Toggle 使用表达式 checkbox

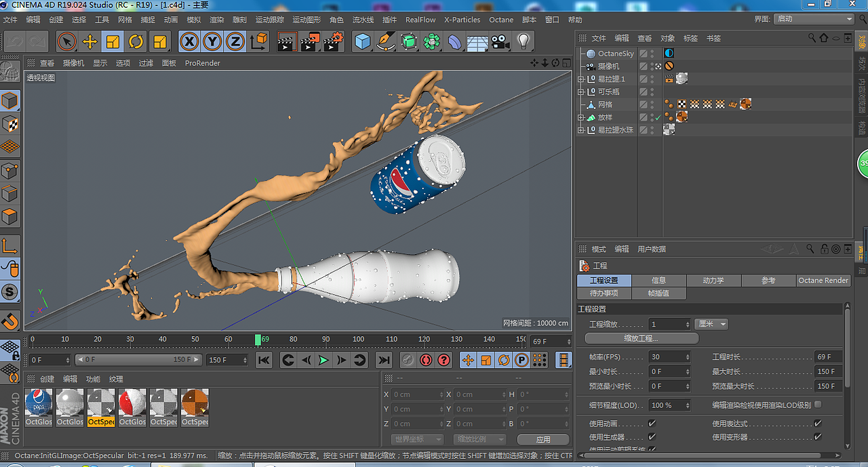[818, 424]
